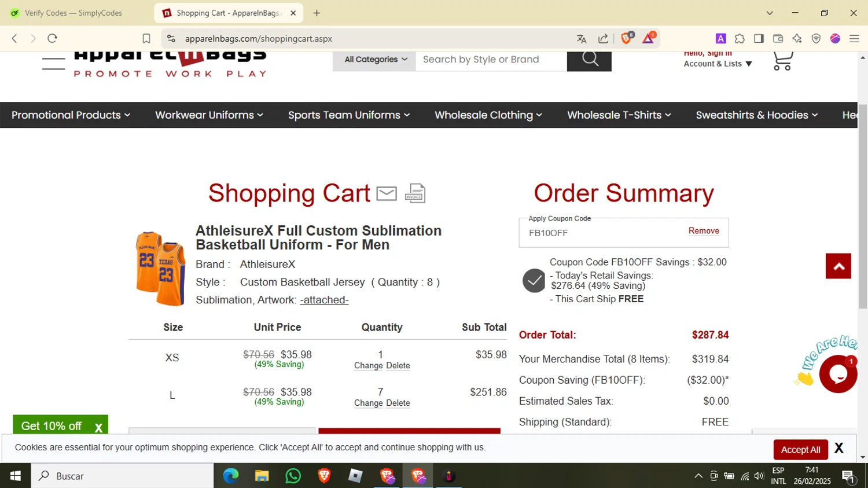Open Brave Rewards triangle icon
Image resolution: width=868 pixels, height=488 pixels.
click(649, 38)
